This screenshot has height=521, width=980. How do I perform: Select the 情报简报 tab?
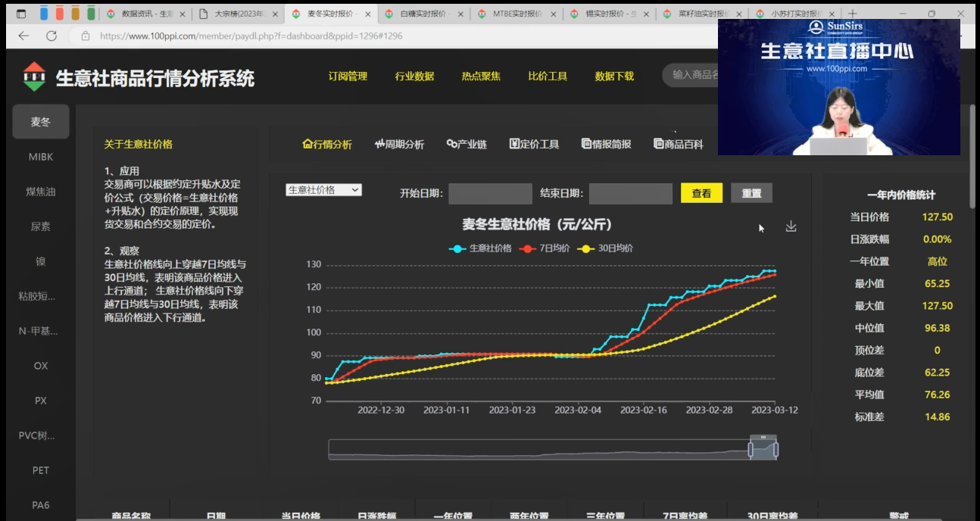pyautogui.click(x=606, y=144)
